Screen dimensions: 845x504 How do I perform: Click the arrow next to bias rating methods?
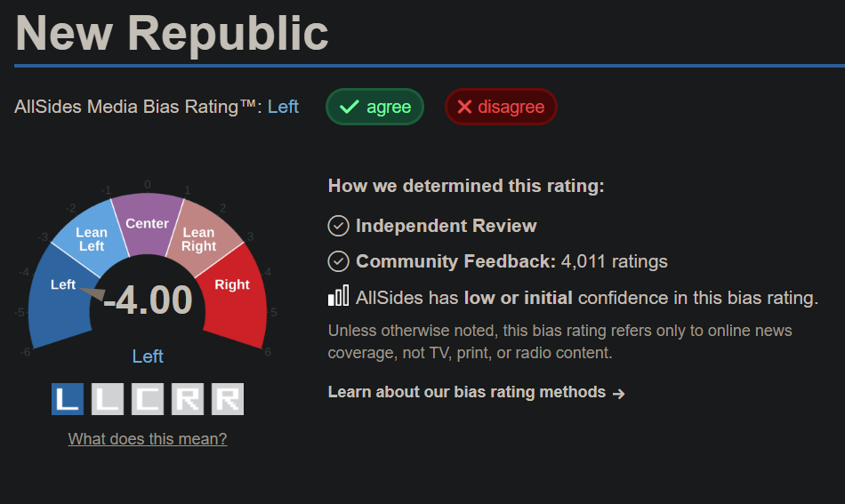pyautogui.click(x=619, y=394)
